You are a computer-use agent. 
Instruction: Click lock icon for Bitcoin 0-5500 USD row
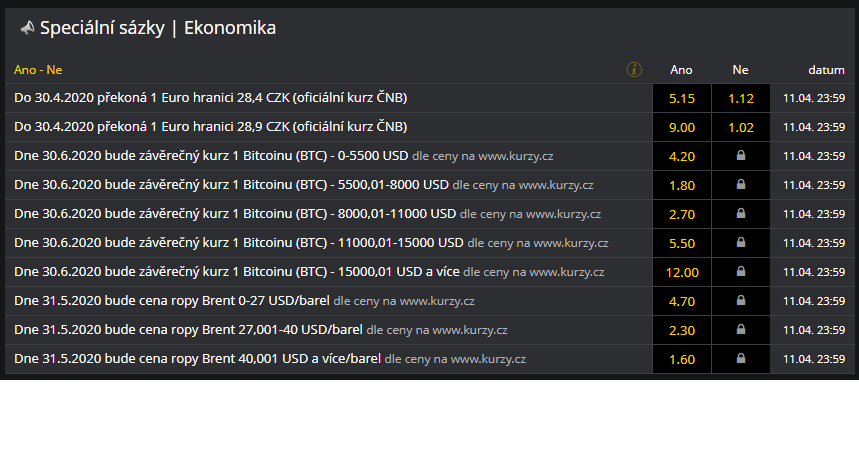pos(741,156)
